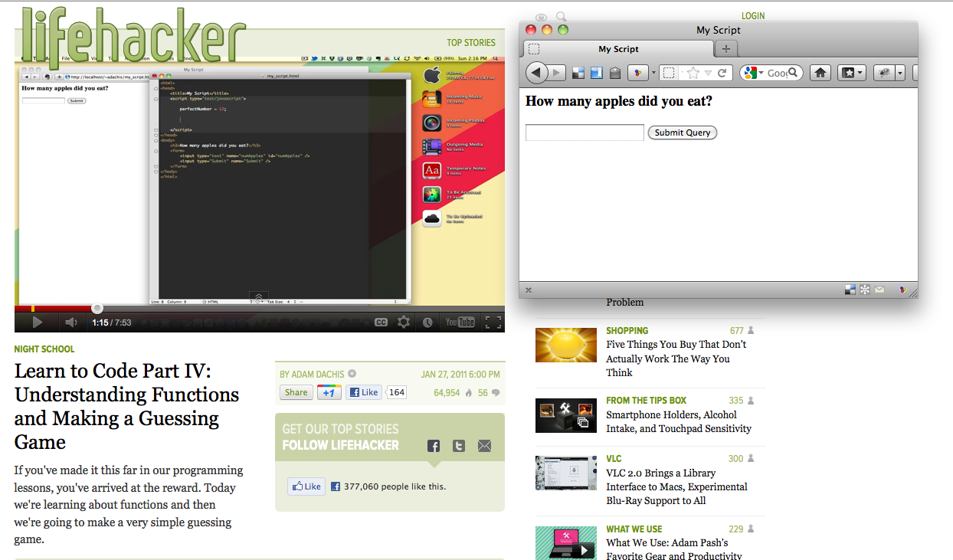Image resolution: width=953 pixels, height=560 pixels.
Task: Select the My Script browser tab
Action: pos(617,49)
